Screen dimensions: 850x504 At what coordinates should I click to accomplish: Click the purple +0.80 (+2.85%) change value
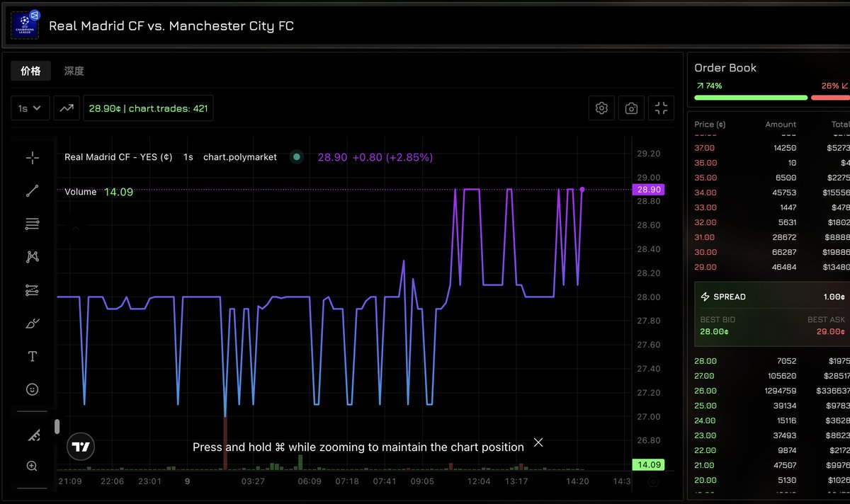392,157
